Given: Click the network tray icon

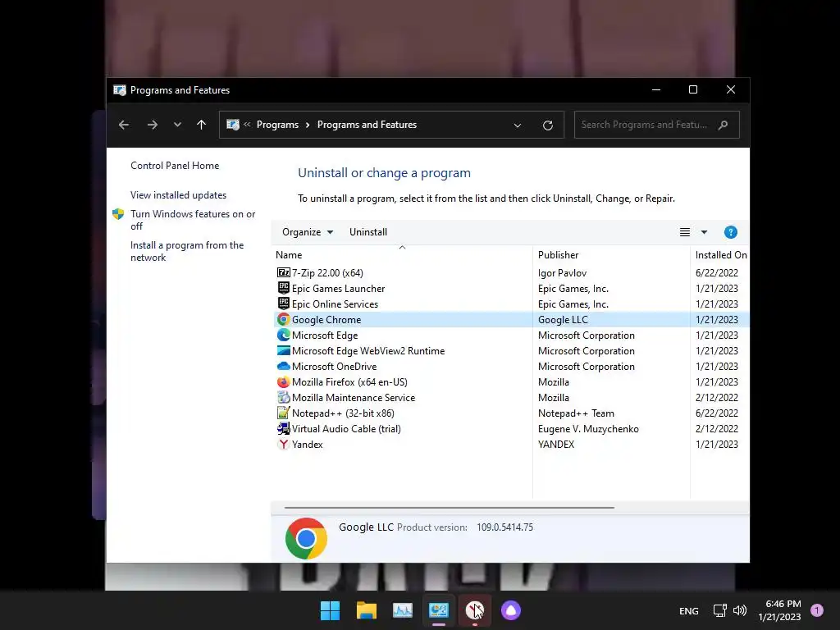Looking at the screenshot, I should pyautogui.click(x=720, y=610).
